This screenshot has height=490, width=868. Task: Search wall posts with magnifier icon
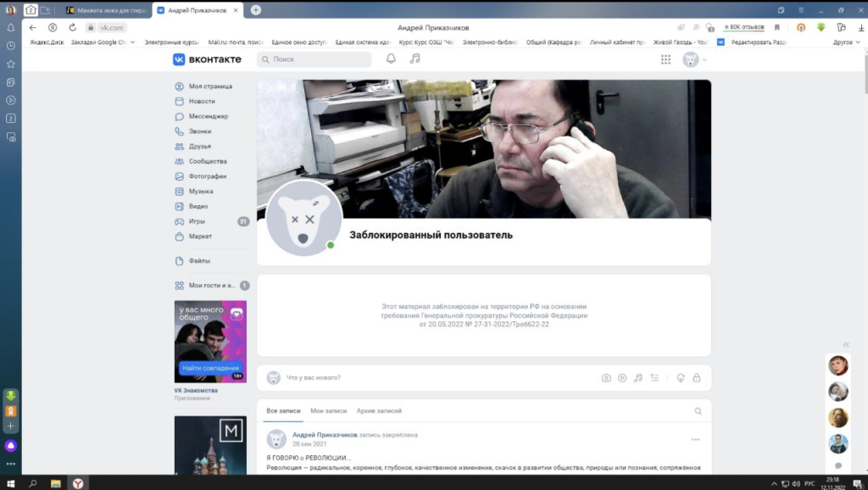pyautogui.click(x=698, y=411)
